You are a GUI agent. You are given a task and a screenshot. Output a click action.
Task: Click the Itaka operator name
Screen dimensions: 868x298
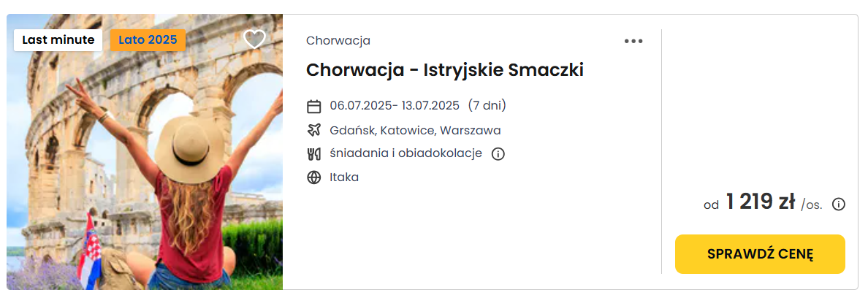pos(344,177)
